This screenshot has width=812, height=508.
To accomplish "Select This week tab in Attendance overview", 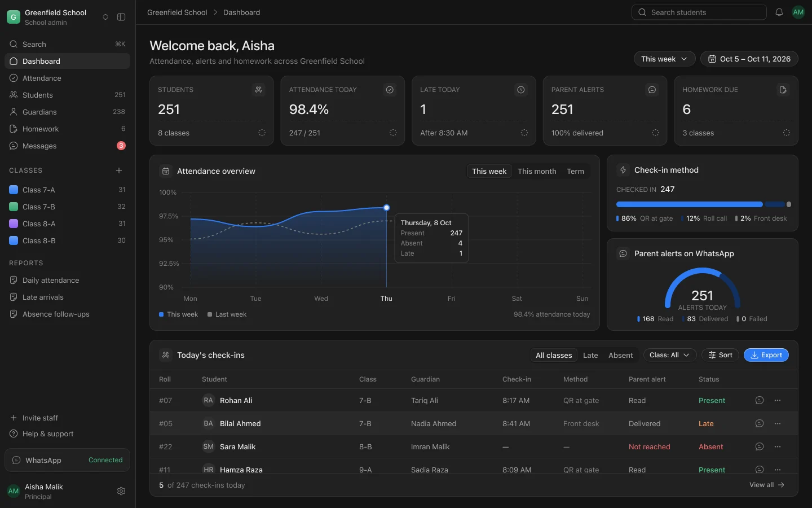I will click(489, 171).
